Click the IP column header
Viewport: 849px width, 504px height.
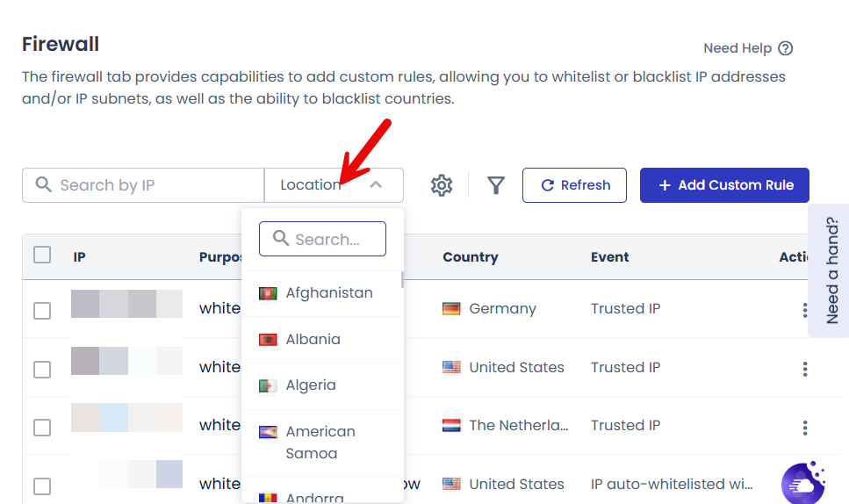pos(79,257)
